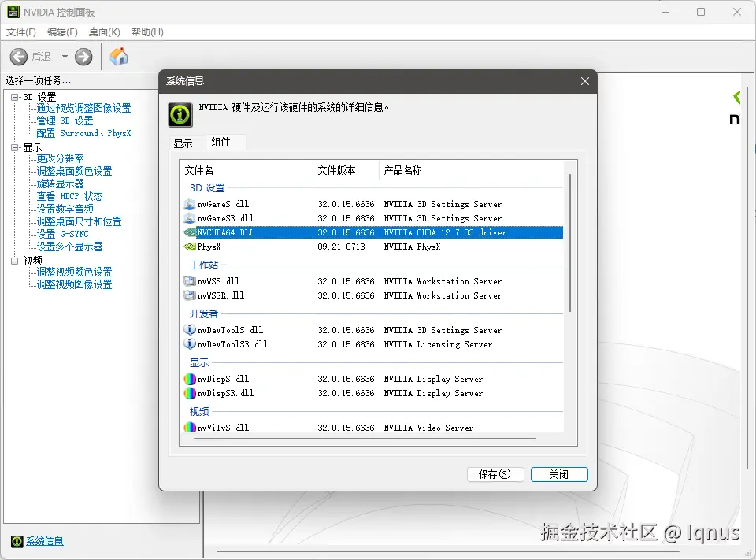This screenshot has width=756, height=560.
Task: Select the 组件 tab in dialog
Action: click(x=220, y=142)
